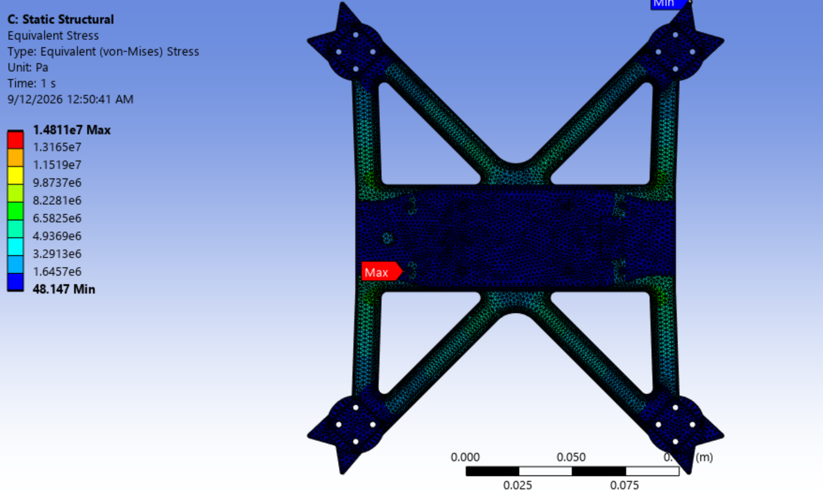This screenshot has width=823, height=504.
Task: Click the '1.4811e7 Max' legend value
Action: (71, 130)
